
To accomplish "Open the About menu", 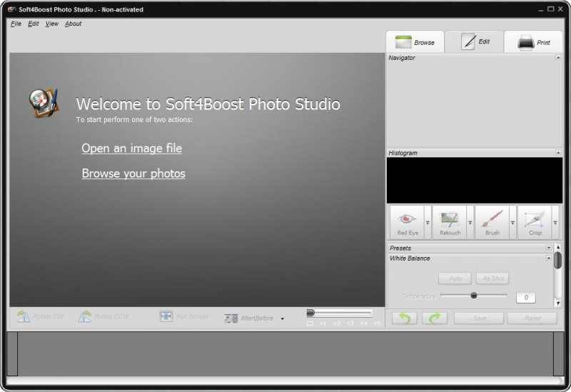I will [74, 24].
